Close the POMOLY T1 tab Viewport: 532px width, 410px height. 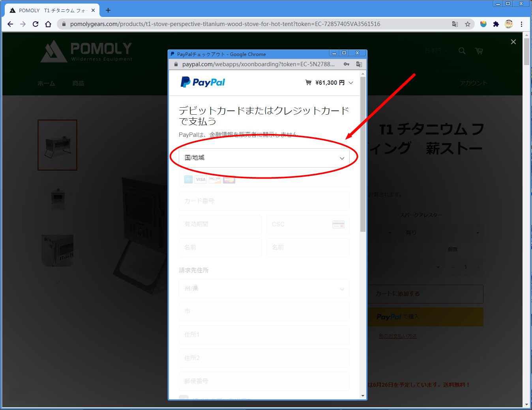[93, 10]
